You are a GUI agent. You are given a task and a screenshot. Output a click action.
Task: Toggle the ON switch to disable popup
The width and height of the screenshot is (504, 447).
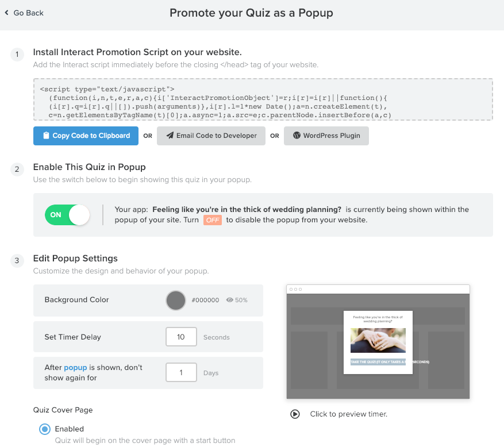[67, 215]
